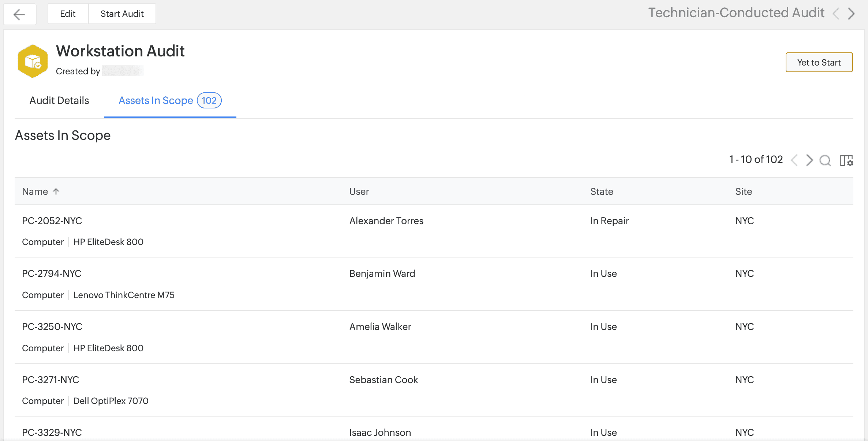Click the search icon above the table
This screenshot has height=441, width=868.
[x=825, y=160]
